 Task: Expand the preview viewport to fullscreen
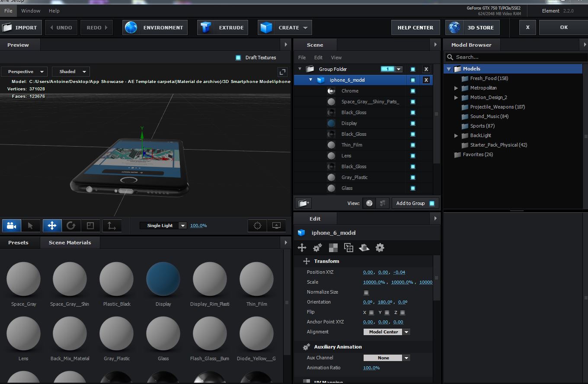pyautogui.click(x=282, y=72)
